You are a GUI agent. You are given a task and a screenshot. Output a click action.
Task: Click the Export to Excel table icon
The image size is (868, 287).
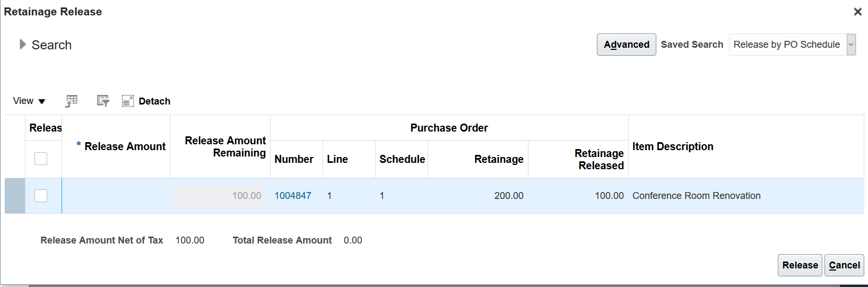(x=72, y=101)
